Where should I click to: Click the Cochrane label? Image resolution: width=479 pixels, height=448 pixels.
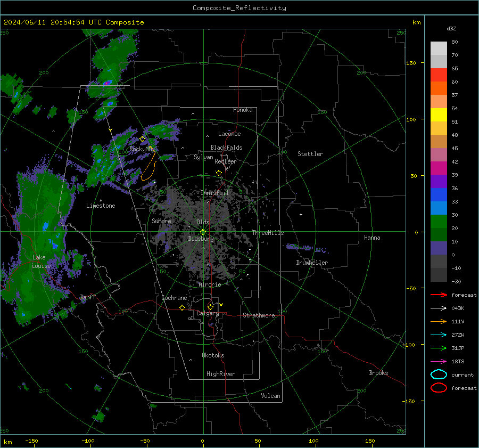[x=174, y=298]
